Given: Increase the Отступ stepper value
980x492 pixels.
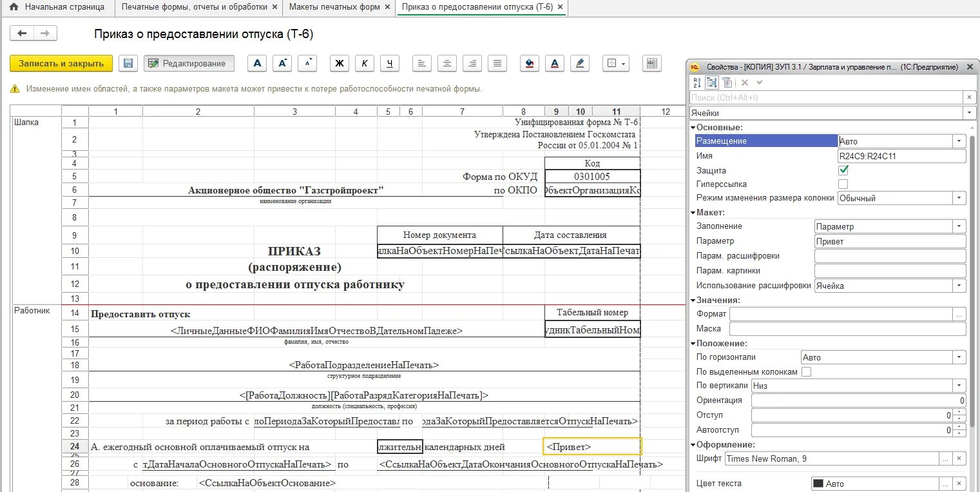Looking at the screenshot, I should pos(959,412).
